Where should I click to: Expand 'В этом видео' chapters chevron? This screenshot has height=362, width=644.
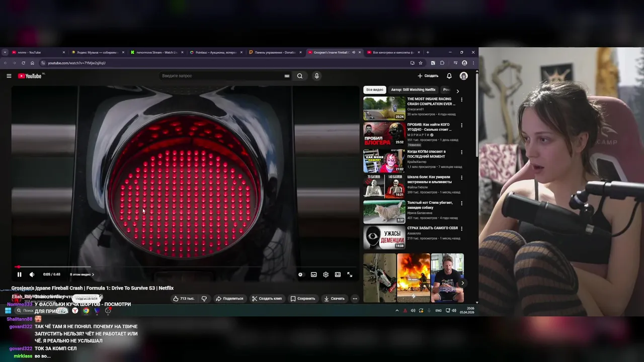point(93,275)
